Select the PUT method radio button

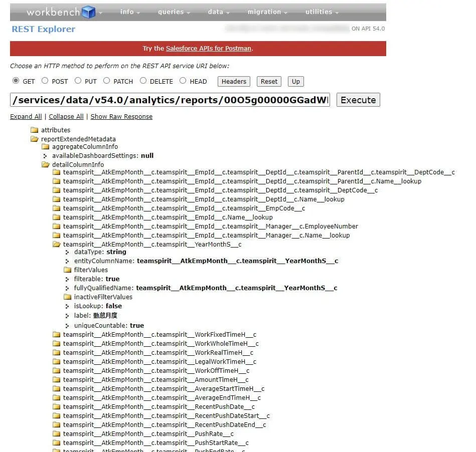click(78, 81)
